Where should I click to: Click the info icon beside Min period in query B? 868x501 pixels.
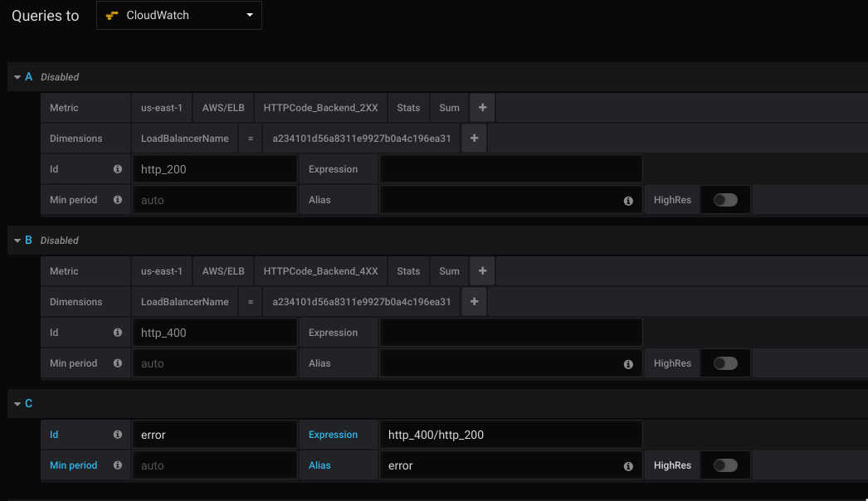(117, 362)
